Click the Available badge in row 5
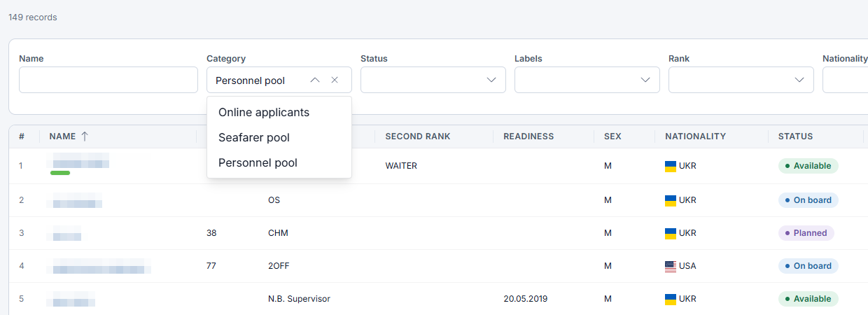868x315 pixels. (x=808, y=299)
